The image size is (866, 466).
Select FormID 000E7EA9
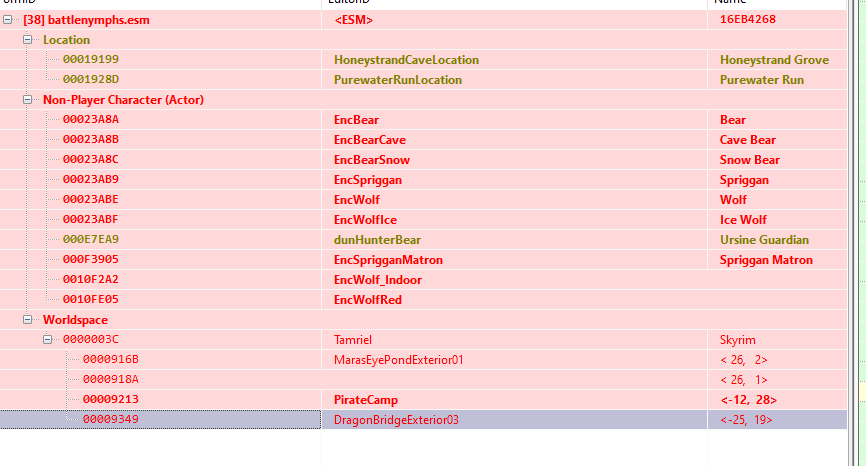click(x=91, y=240)
